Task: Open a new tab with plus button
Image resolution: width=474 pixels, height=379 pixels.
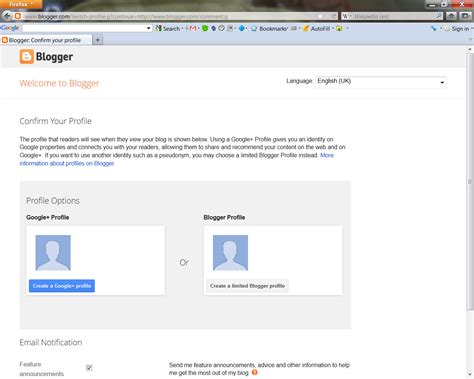Action: 98,40
